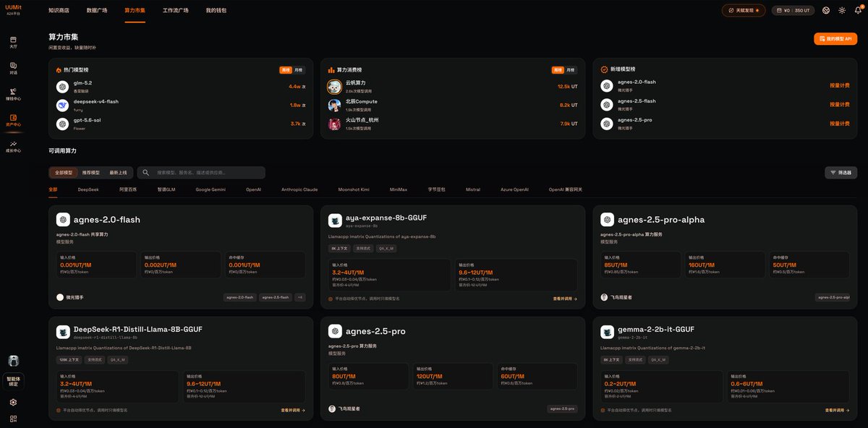The height and width of the screenshot is (428, 868).
Task: Click the notification bell icon
Action: [858, 10]
